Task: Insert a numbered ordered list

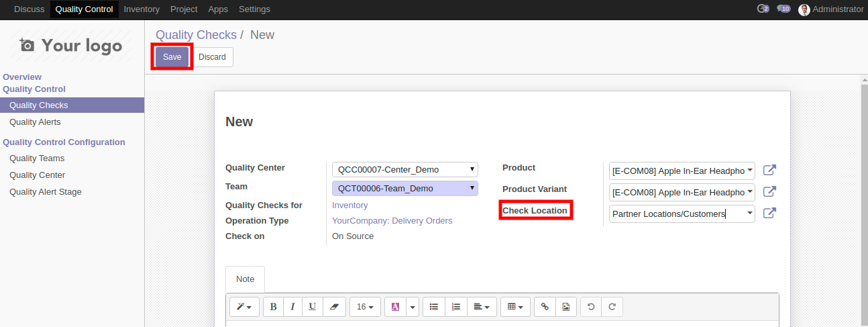Action: [x=456, y=307]
